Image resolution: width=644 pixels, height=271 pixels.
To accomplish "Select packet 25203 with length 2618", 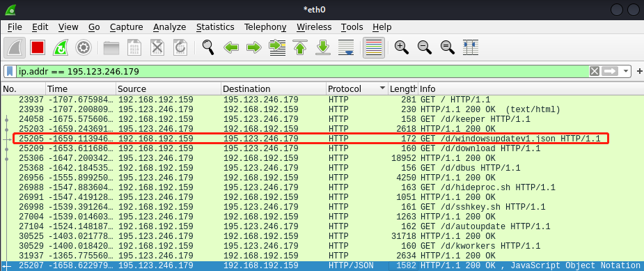I will (322, 129).
